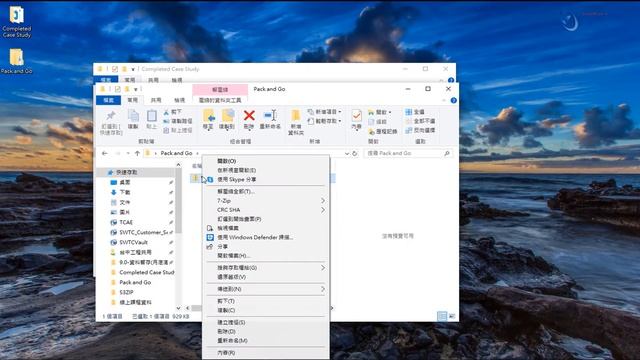Click the Copy icon in the ribbon
Image resolution: width=640 pixels, height=360 pixels.
tap(133, 119)
